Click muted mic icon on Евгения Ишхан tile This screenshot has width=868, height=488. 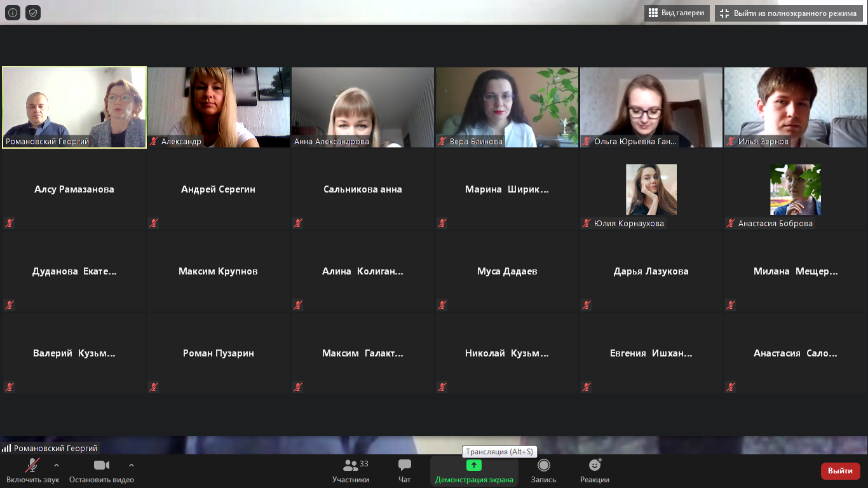pos(587,387)
